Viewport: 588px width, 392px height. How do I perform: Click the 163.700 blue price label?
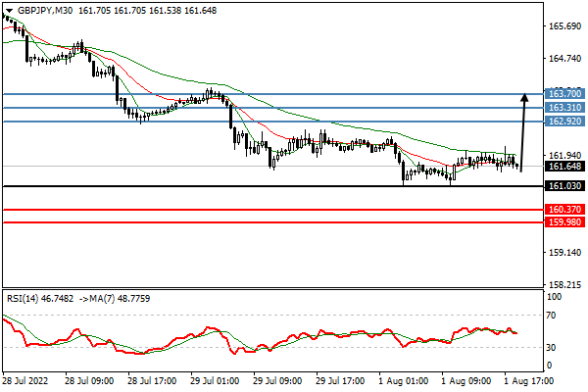(x=563, y=94)
